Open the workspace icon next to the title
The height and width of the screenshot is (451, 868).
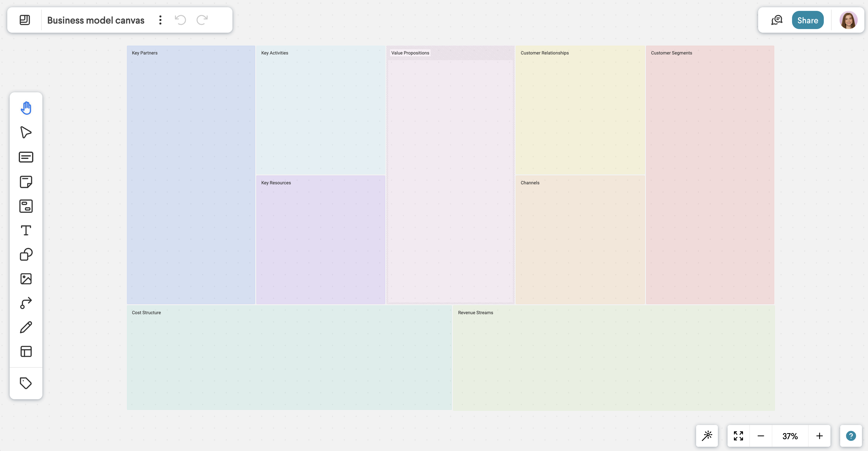coord(24,20)
